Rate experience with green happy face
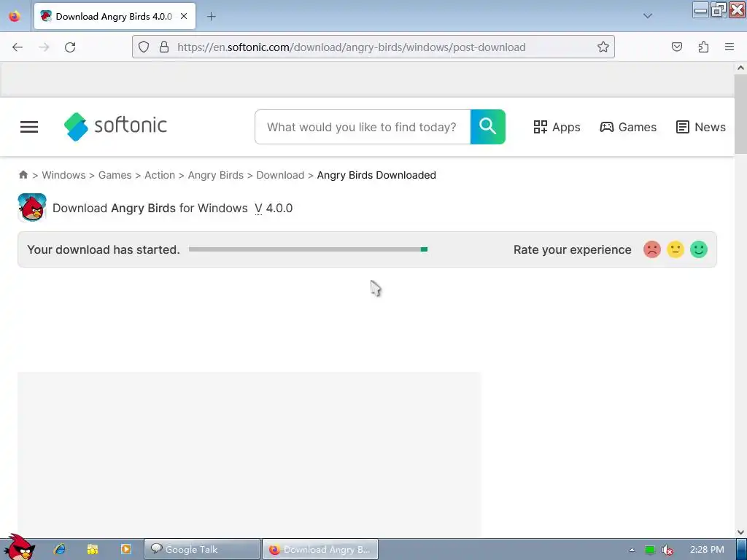747x560 pixels. tap(699, 249)
